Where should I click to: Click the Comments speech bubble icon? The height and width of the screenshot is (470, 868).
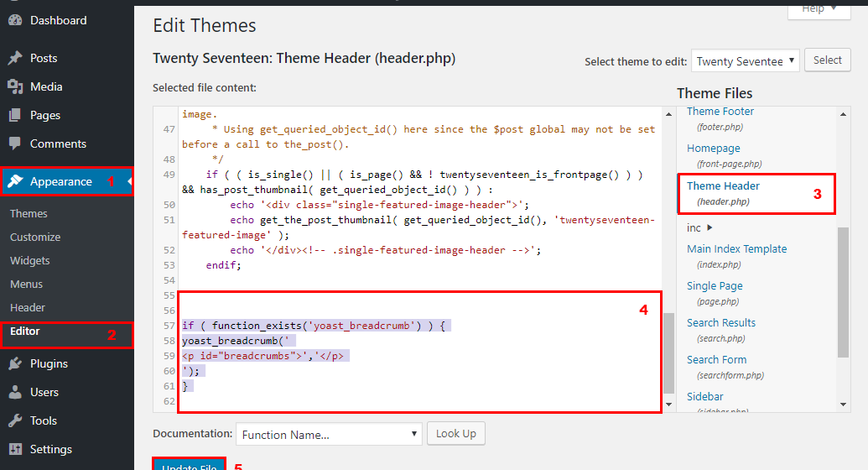click(x=15, y=144)
